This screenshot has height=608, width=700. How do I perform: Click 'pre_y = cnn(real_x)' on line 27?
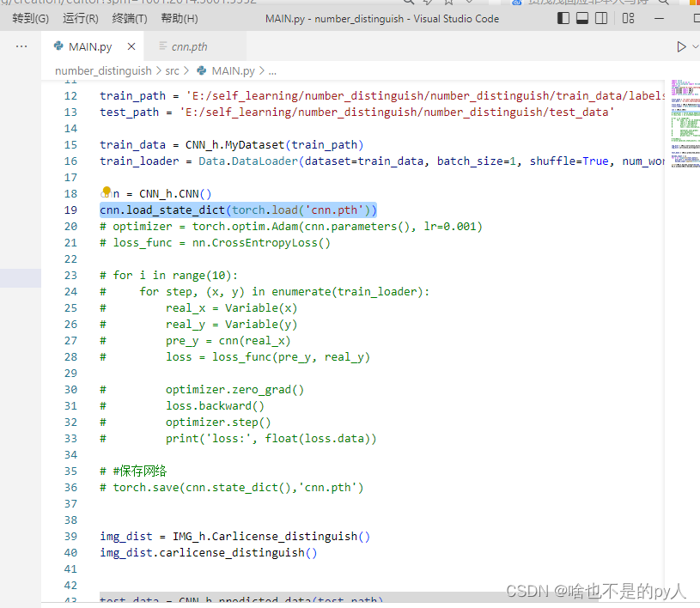click(x=228, y=341)
